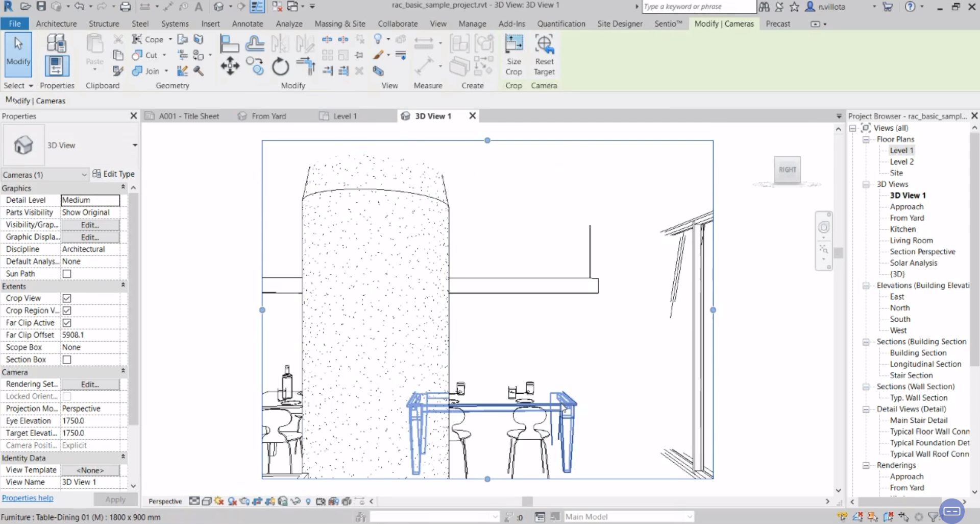This screenshot has width=980, height=524.
Task: Click the Save icon in quick access toolbar
Action: point(41,7)
